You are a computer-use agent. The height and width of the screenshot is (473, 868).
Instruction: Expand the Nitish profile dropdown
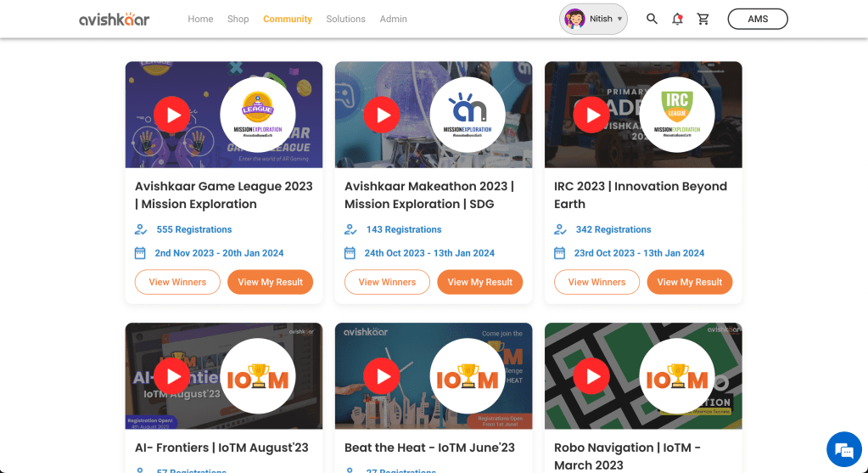(x=594, y=19)
